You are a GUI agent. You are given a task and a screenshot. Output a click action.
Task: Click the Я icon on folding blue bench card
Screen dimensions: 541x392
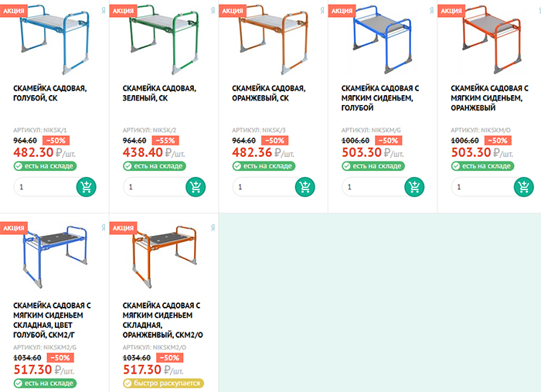[x=104, y=228]
